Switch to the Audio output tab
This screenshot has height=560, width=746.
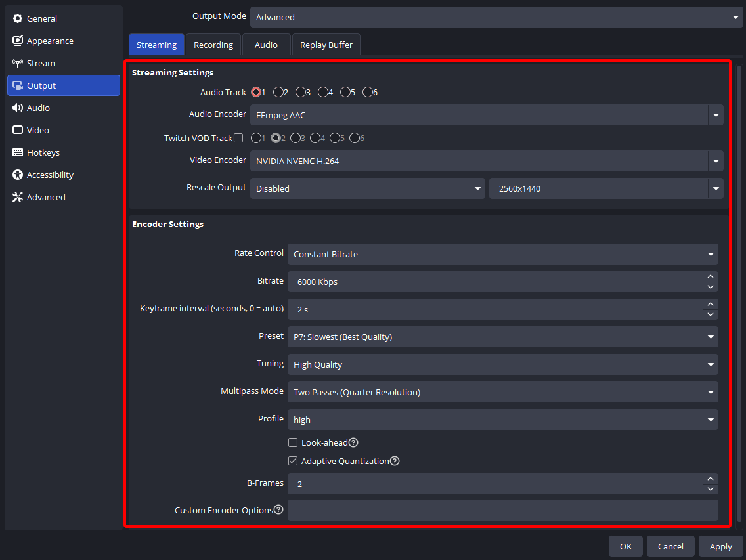click(266, 45)
